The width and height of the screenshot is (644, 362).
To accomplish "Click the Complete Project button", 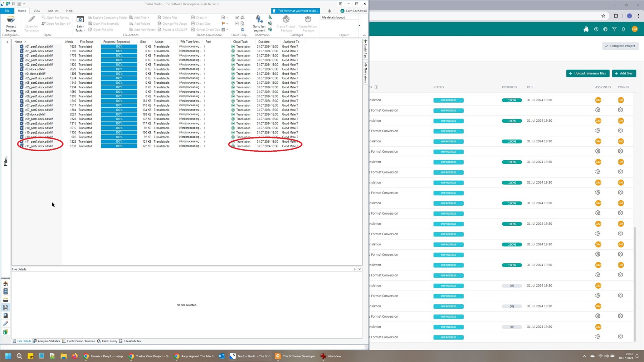I will click(620, 46).
